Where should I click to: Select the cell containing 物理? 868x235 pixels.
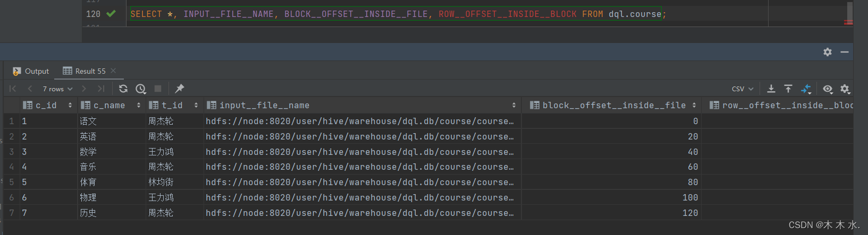112,197
